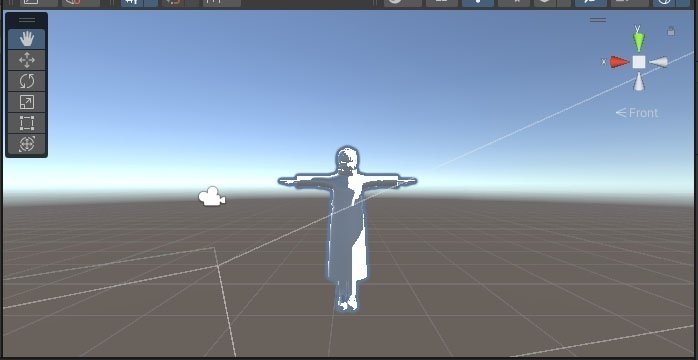Image resolution: width=698 pixels, height=360 pixels.
Task: Click the gizmo center cube to toggle perspective
Action: (639, 62)
